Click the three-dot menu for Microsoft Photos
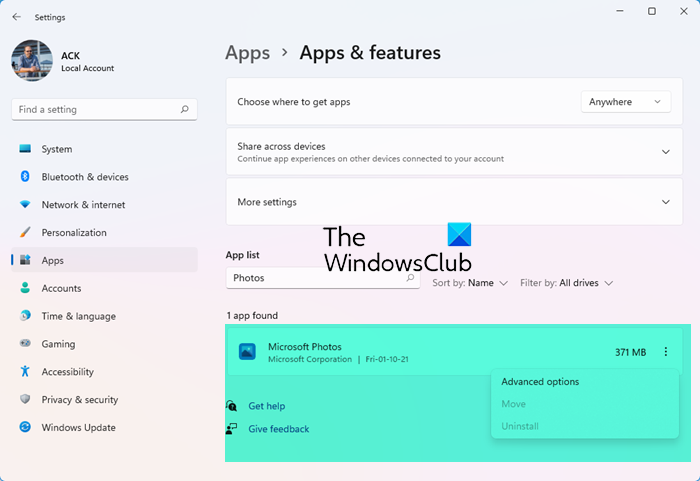The height and width of the screenshot is (481, 700). (x=665, y=351)
